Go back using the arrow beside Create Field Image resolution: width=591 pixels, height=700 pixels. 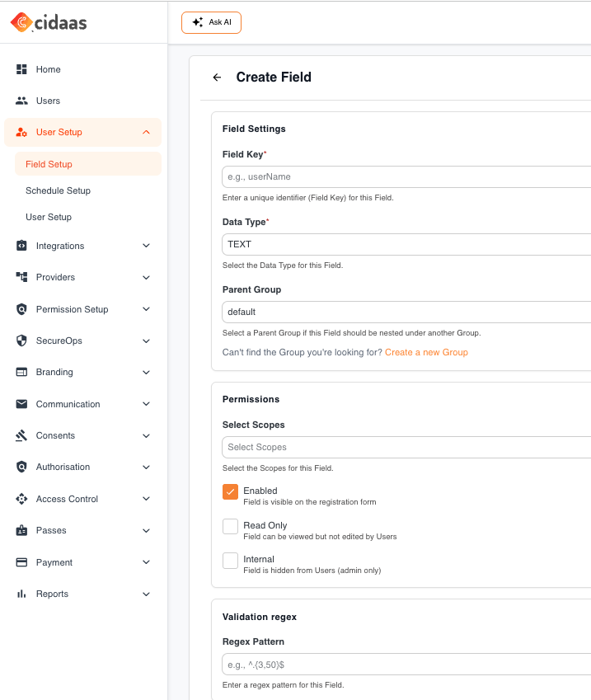pos(217,78)
